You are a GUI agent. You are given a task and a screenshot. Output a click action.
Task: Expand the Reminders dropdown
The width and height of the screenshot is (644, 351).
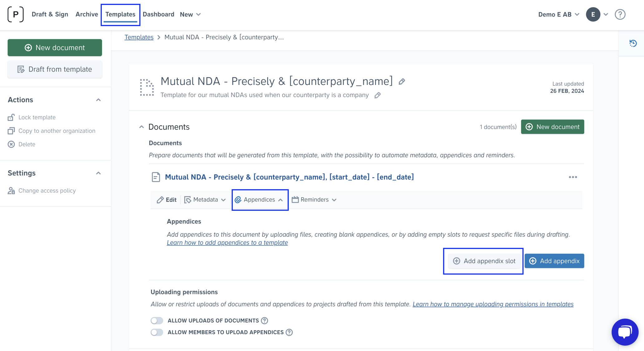(x=314, y=200)
